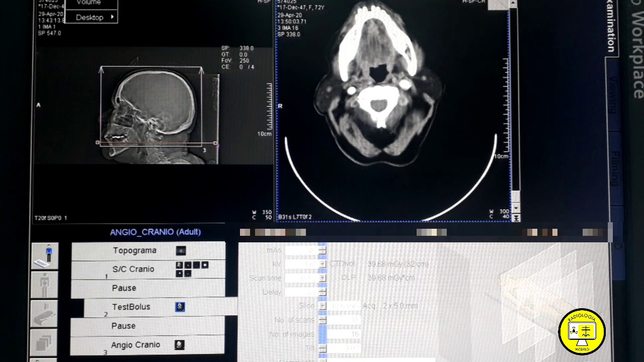Screen dimensions: 644x362
Task: Click the Angio Cranio recon thumbnail icon
Action: [x=179, y=345]
